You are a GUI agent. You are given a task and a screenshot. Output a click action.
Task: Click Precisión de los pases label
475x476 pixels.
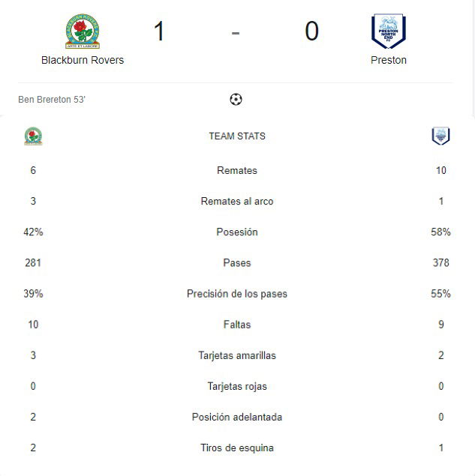(237, 294)
